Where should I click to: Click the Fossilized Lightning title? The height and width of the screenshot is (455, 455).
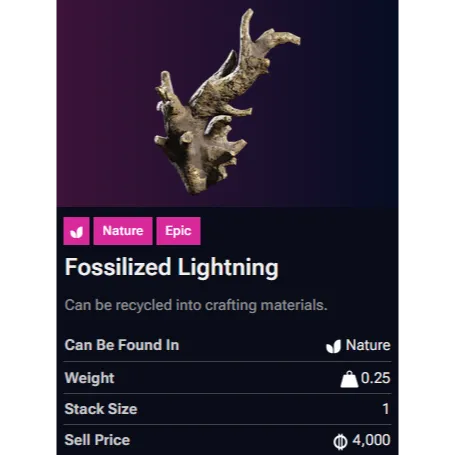point(171,267)
